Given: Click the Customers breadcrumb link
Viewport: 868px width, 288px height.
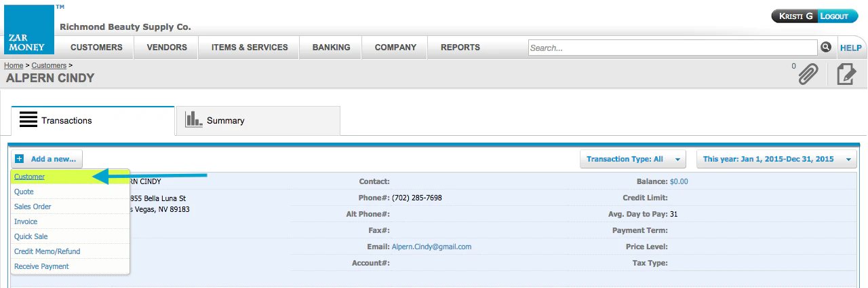Looking at the screenshot, I should [49, 65].
